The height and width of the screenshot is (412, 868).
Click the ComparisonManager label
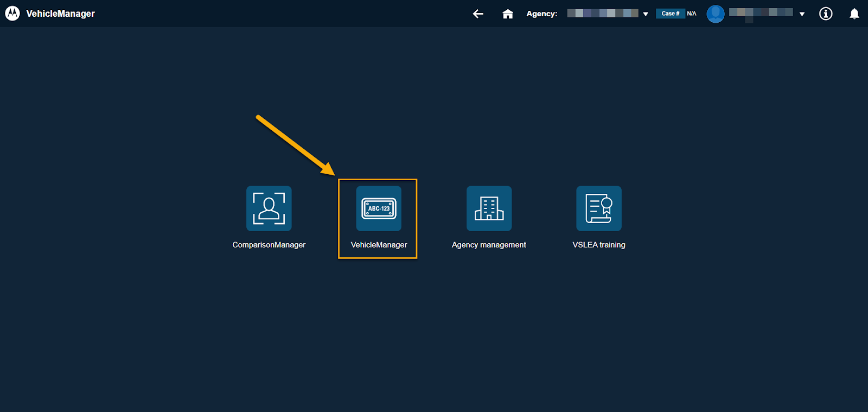coord(269,245)
